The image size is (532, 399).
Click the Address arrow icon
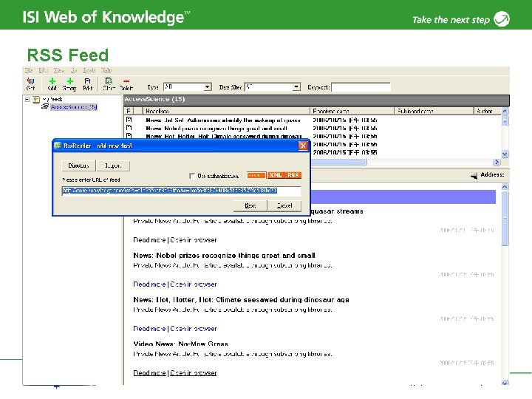474,175
